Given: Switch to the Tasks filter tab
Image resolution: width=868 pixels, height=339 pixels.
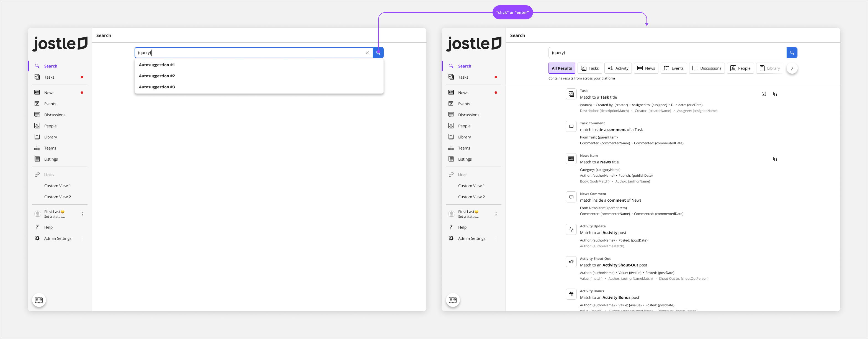Looking at the screenshot, I should click(x=590, y=68).
